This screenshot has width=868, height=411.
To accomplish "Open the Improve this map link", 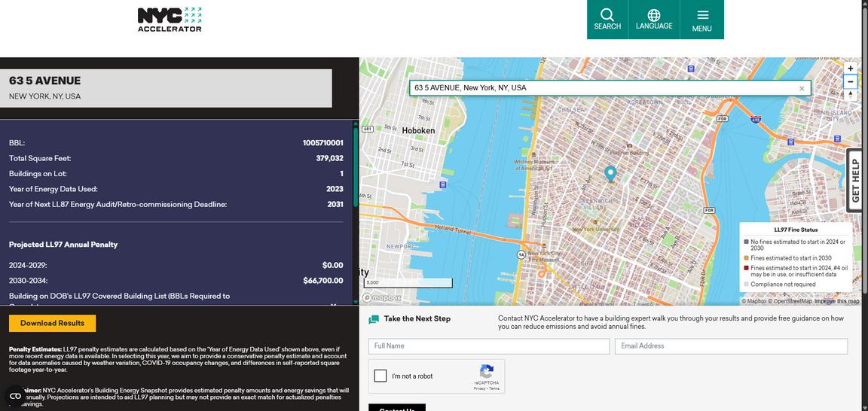I will click(837, 301).
